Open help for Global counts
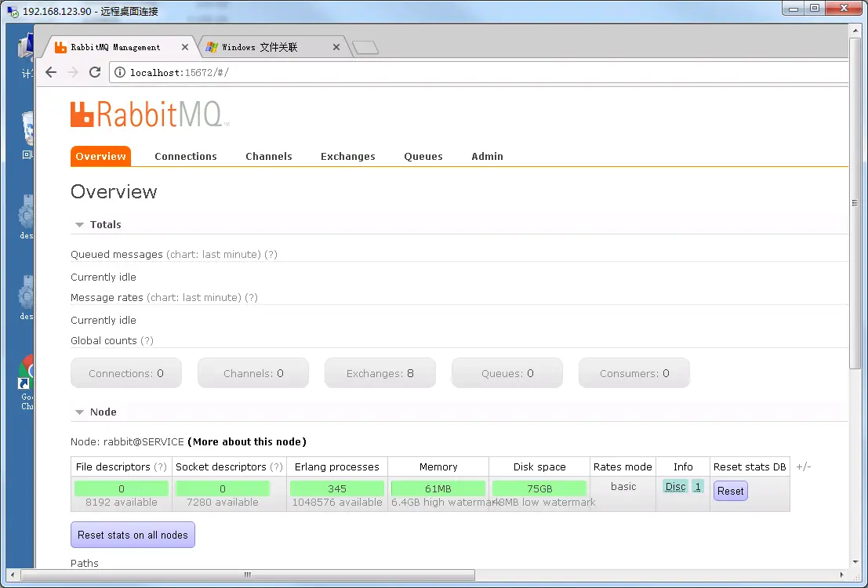 pyautogui.click(x=147, y=340)
